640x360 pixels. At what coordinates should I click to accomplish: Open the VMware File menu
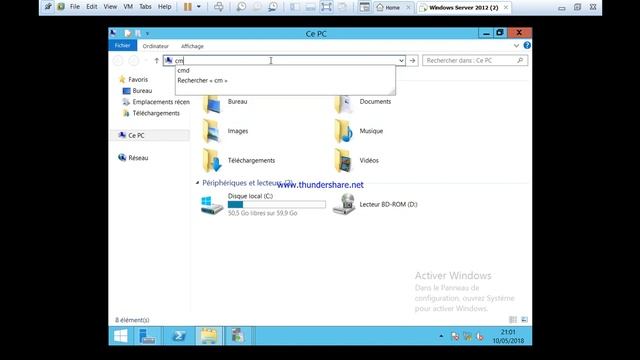75,7
